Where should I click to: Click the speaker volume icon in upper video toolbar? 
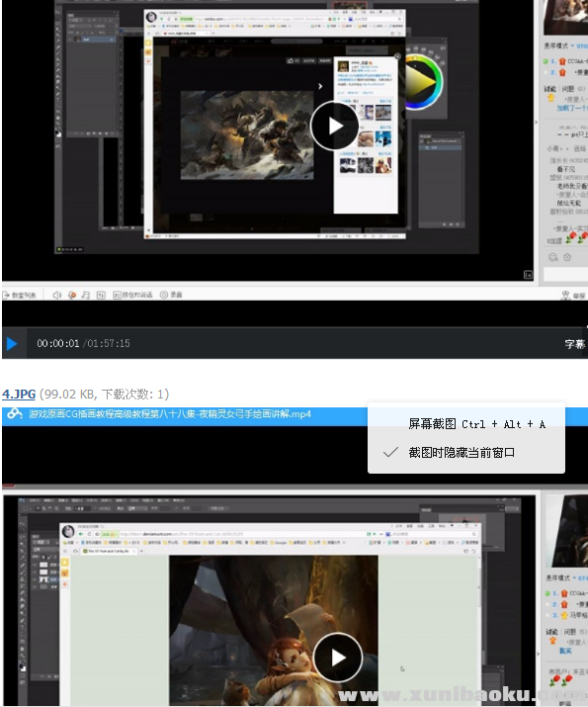click(x=56, y=295)
